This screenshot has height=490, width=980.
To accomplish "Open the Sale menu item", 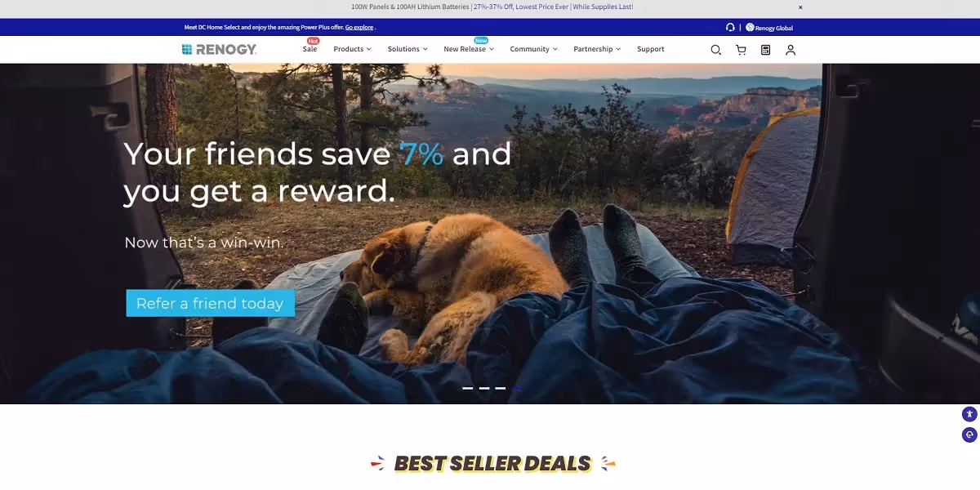I will point(310,49).
